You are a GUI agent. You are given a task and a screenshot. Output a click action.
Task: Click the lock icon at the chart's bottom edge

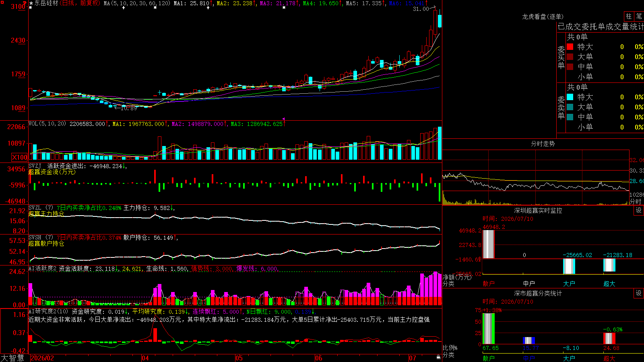439,357
